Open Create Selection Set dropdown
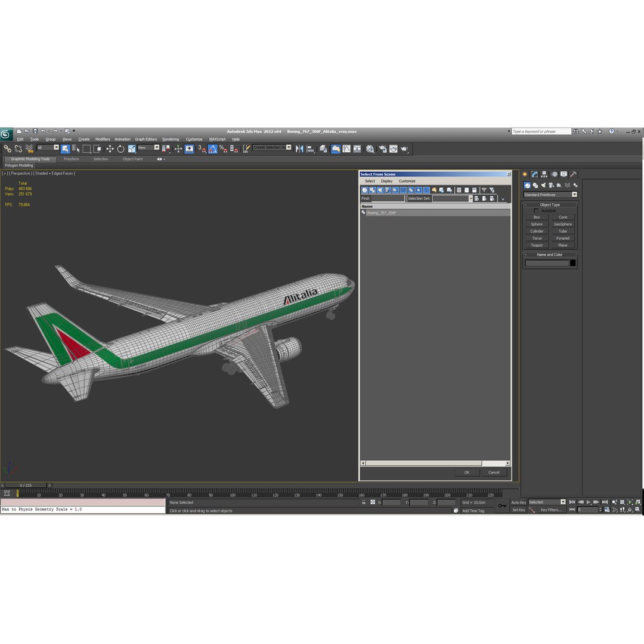This screenshot has width=644, height=644. (x=272, y=147)
